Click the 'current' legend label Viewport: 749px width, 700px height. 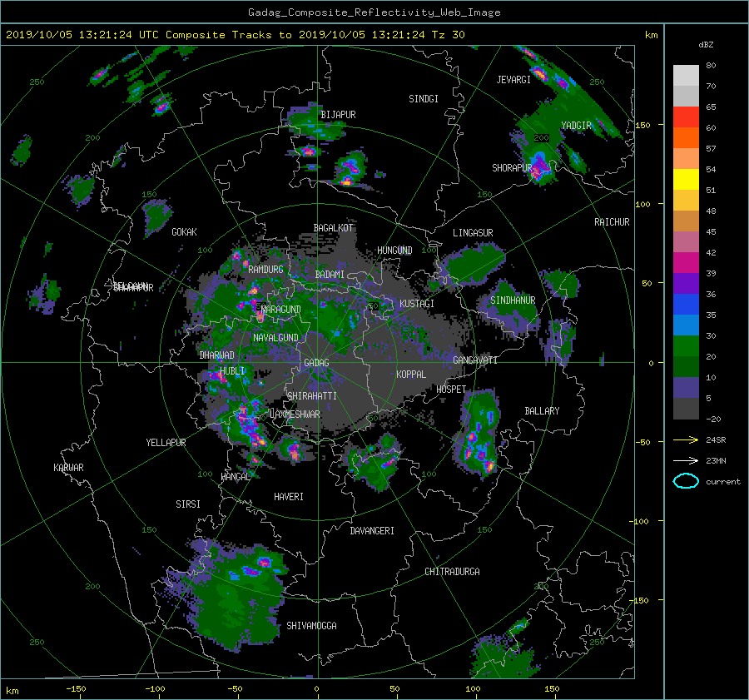(x=723, y=482)
